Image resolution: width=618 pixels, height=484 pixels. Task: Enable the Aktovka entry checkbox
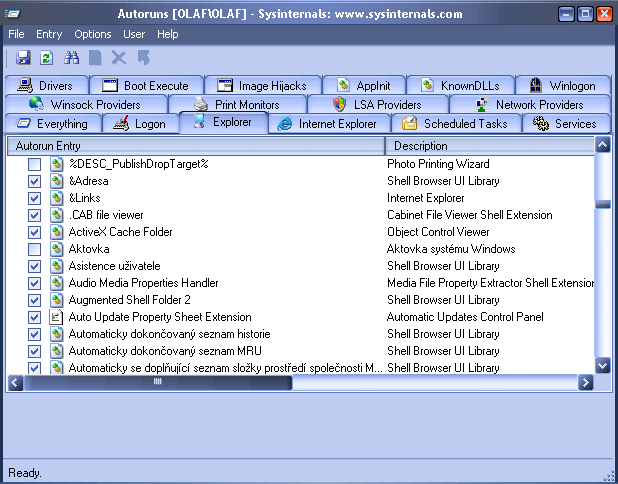[x=34, y=249]
